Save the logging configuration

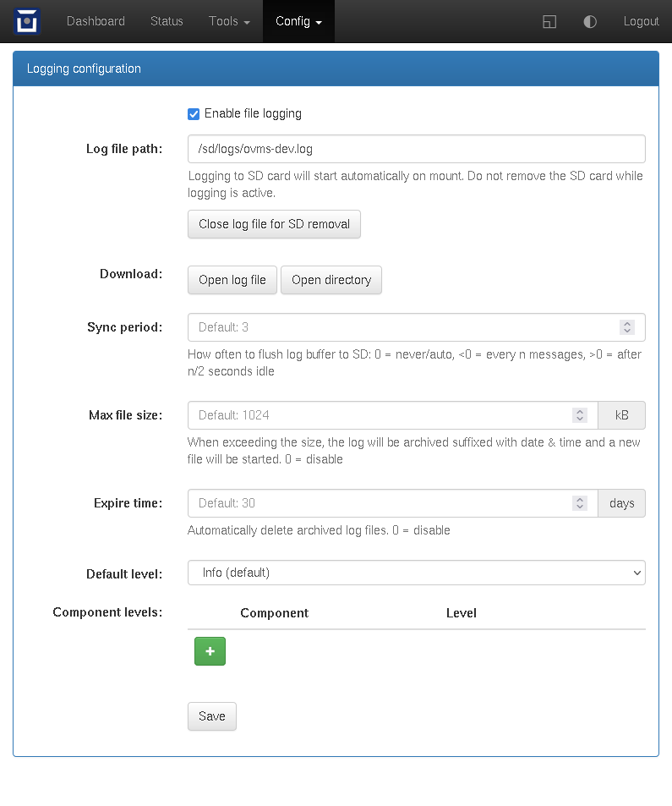(x=211, y=716)
